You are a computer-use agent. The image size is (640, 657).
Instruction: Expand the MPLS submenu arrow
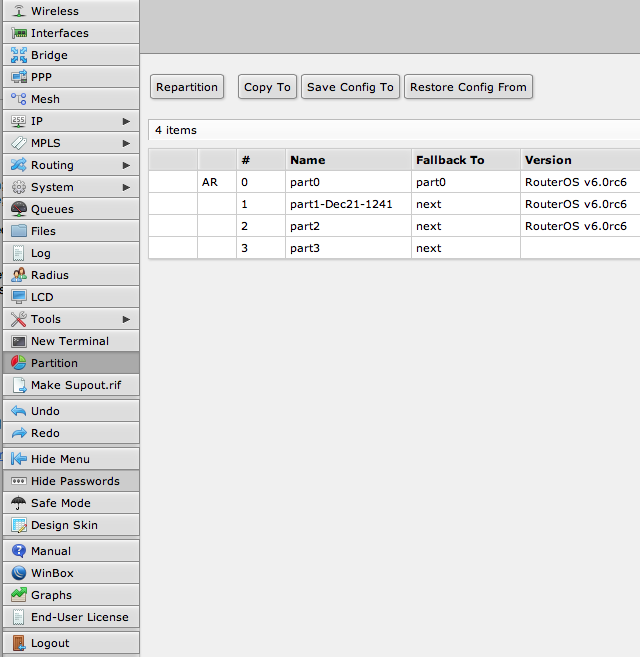click(126, 143)
